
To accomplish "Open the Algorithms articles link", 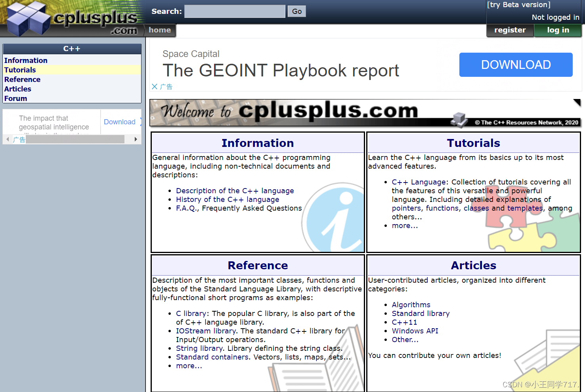I will [x=411, y=305].
